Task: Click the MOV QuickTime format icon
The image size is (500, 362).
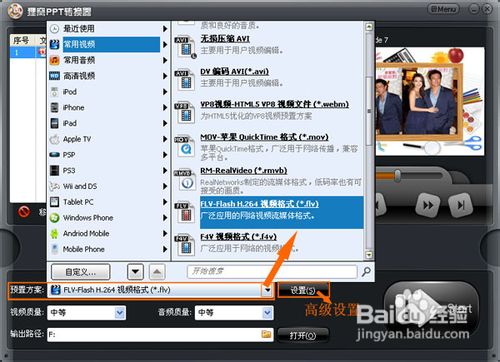Action: click(185, 146)
